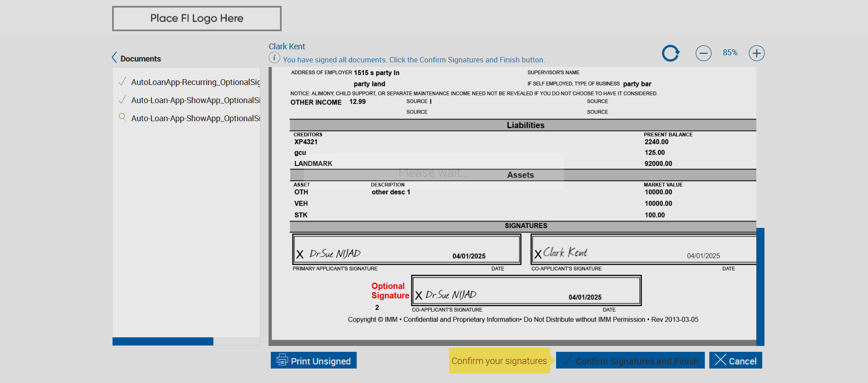Click the 85% zoom level text
The width and height of the screenshot is (868, 383).
(x=730, y=52)
